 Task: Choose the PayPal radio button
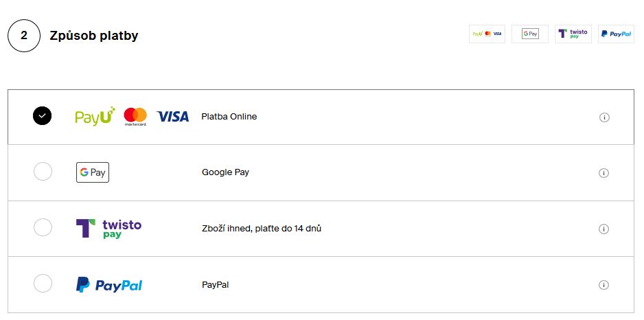(x=43, y=283)
